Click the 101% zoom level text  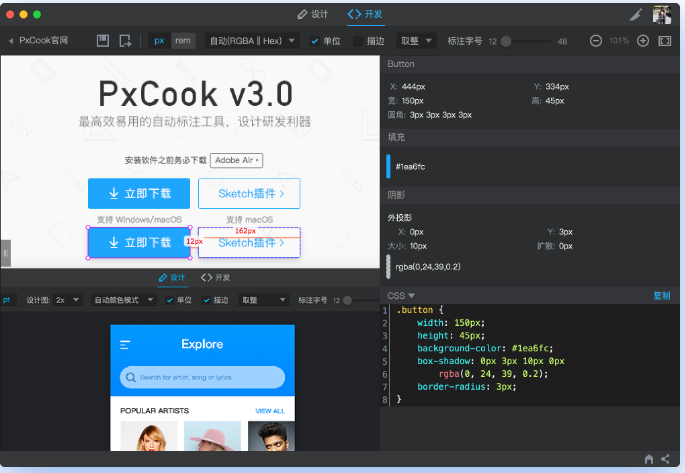coord(619,41)
